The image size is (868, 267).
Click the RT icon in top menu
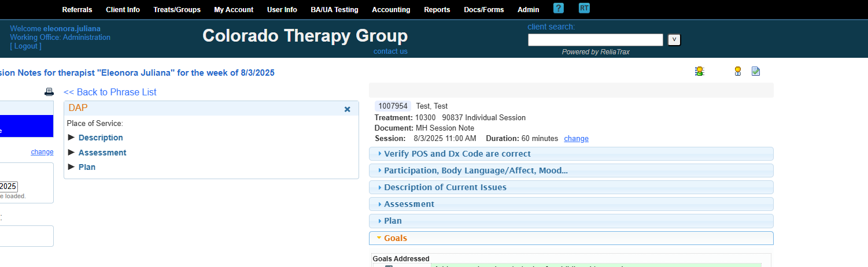click(x=584, y=8)
